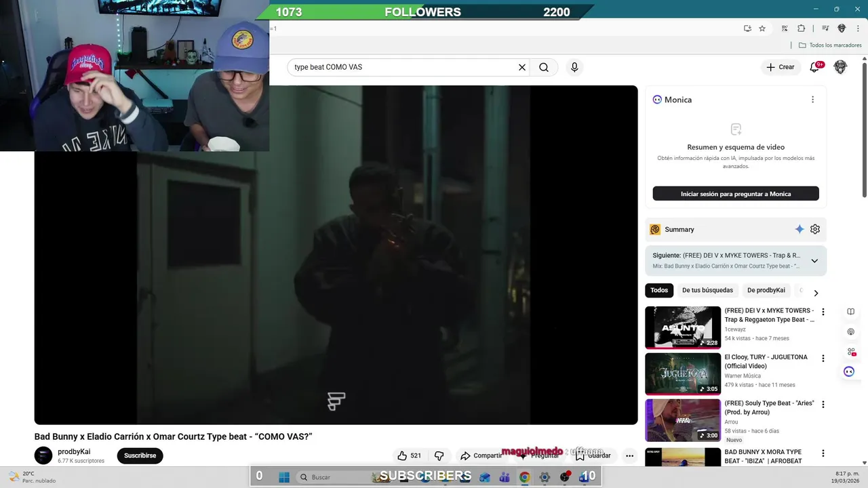
Task: Open options for BAD BUNNY X MORA video
Action: [823, 453]
